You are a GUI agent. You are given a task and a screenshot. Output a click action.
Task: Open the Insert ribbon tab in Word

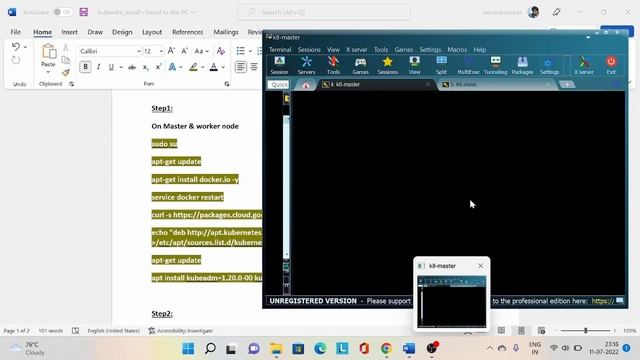click(x=69, y=32)
